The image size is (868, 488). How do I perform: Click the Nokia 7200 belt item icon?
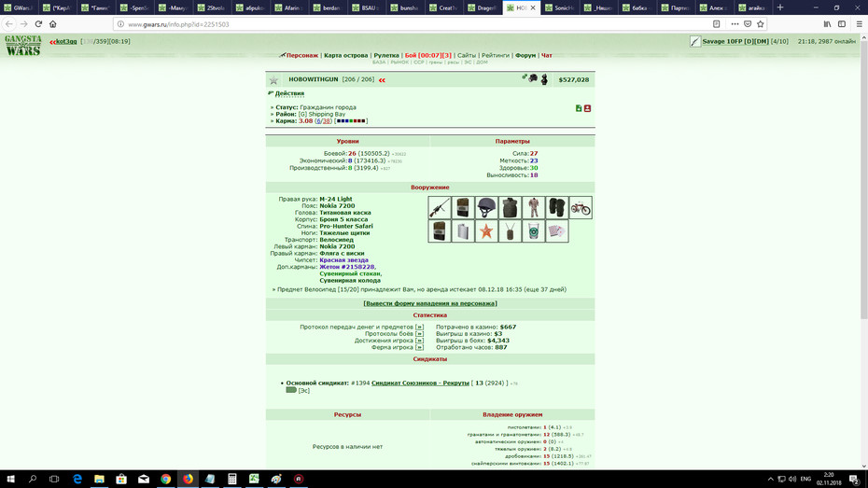point(463,207)
